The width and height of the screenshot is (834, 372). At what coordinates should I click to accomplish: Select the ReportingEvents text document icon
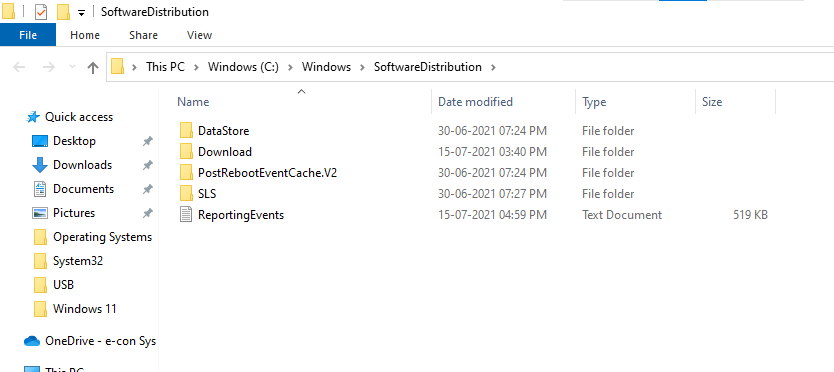(186, 215)
